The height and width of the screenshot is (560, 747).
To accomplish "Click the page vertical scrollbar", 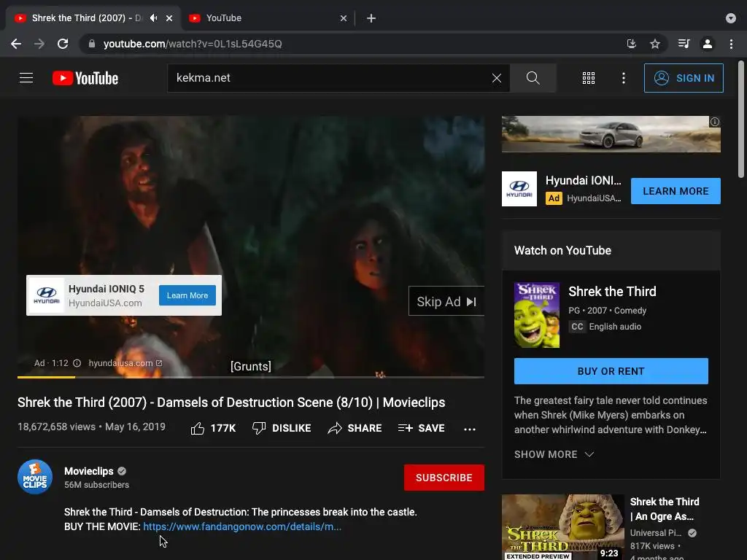I will [741, 119].
